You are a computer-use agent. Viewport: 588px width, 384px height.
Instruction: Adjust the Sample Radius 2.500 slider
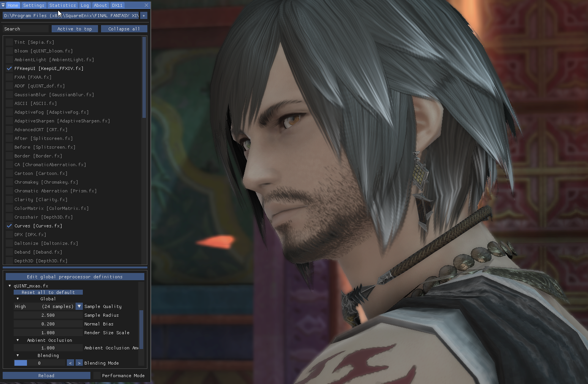(48, 315)
